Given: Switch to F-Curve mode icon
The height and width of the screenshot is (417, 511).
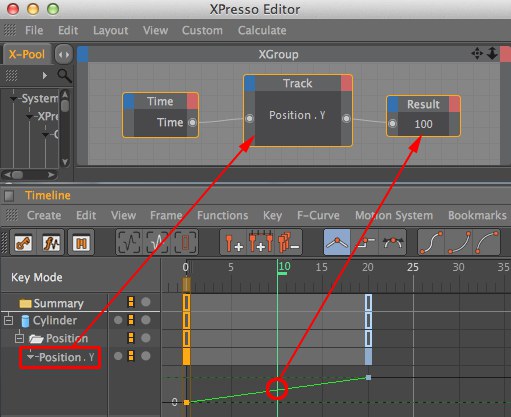Looking at the screenshot, I should click(51, 242).
